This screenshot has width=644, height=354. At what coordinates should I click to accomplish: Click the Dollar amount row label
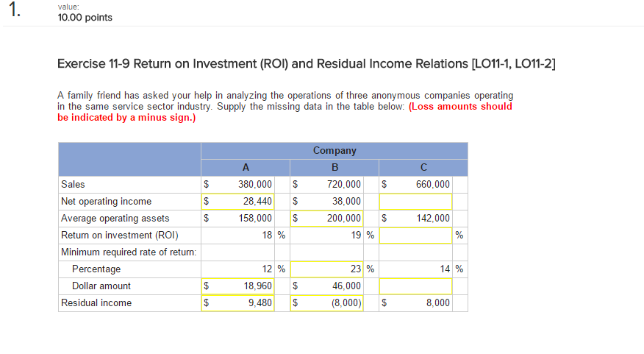pos(101,286)
